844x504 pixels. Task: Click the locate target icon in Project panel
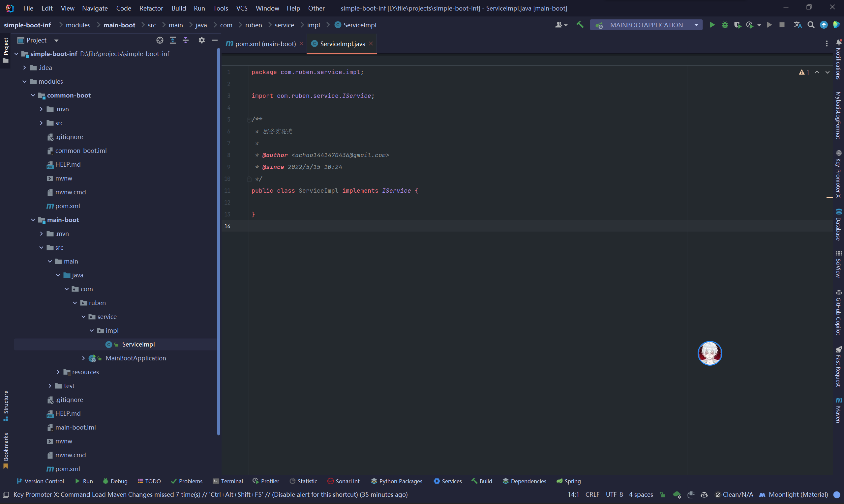tap(160, 40)
